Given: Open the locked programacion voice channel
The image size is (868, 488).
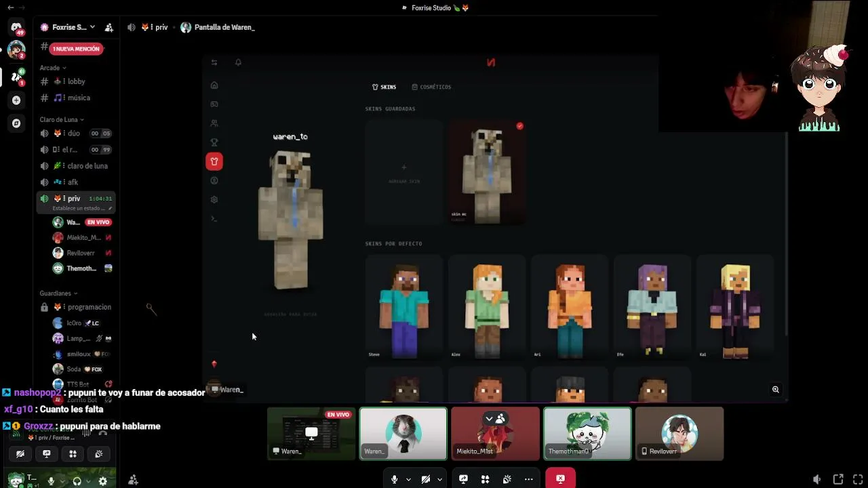Looking at the screenshot, I should coord(75,307).
